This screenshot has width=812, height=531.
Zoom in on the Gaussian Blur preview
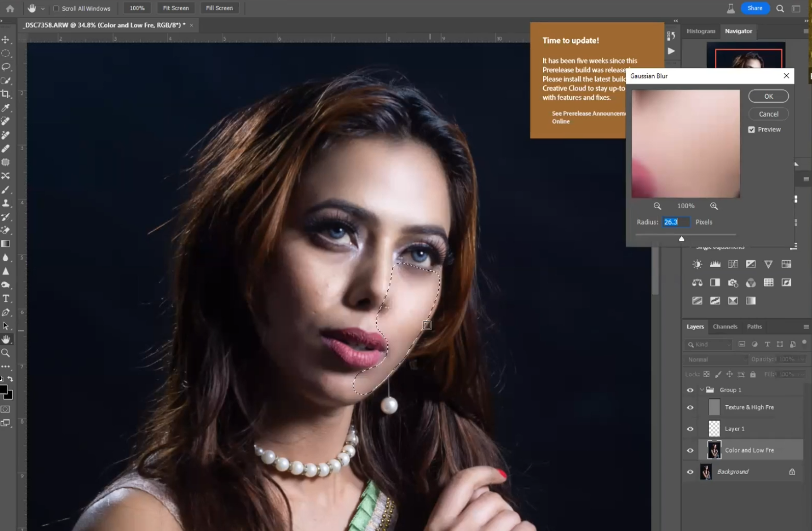coord(714,206)
